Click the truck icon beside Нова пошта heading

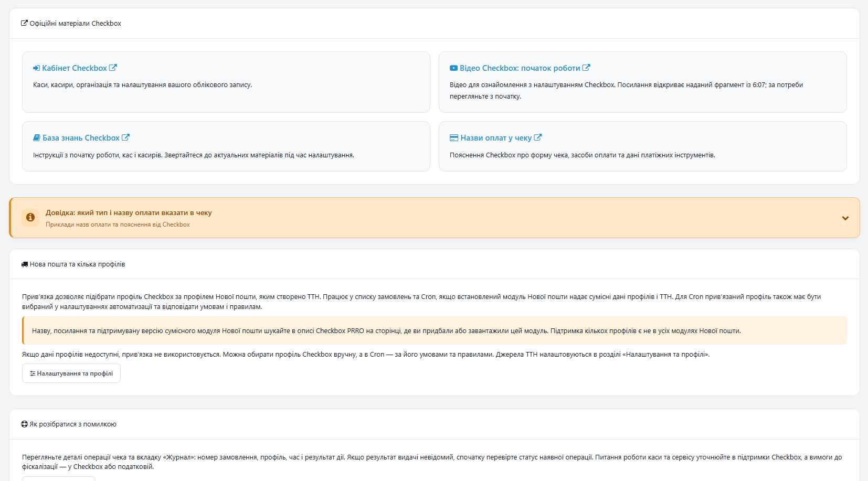(25, 264)
